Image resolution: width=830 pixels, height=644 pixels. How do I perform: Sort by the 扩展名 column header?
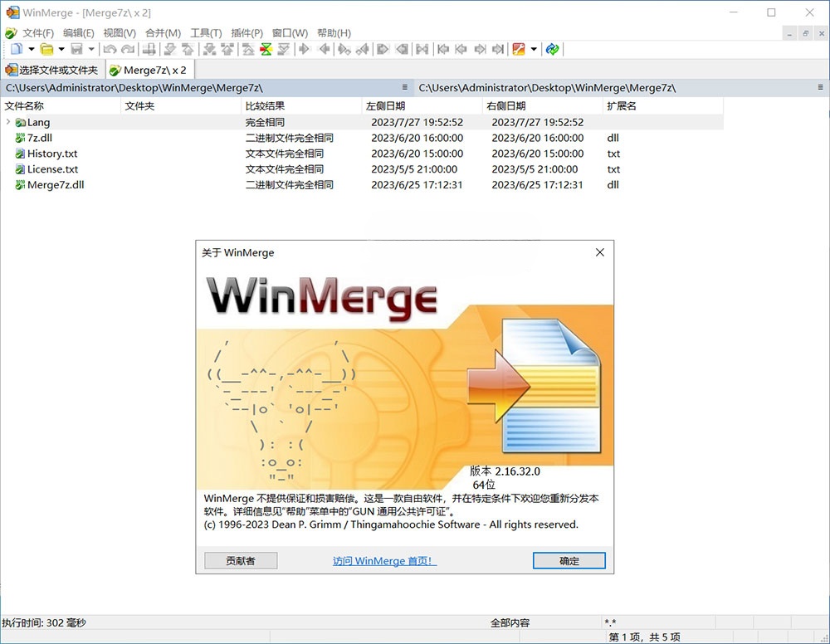point(663,106)
